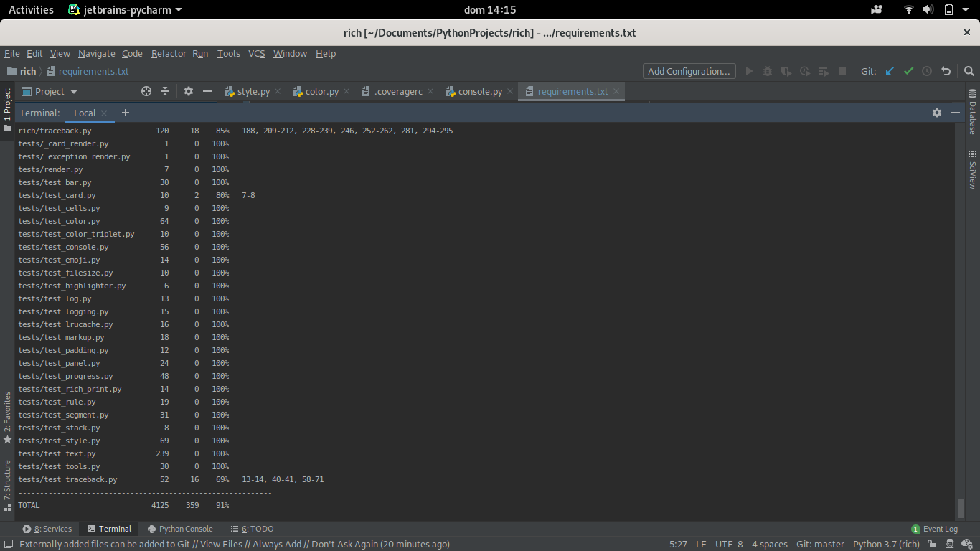Open the VCS menu

click(256, 53)
